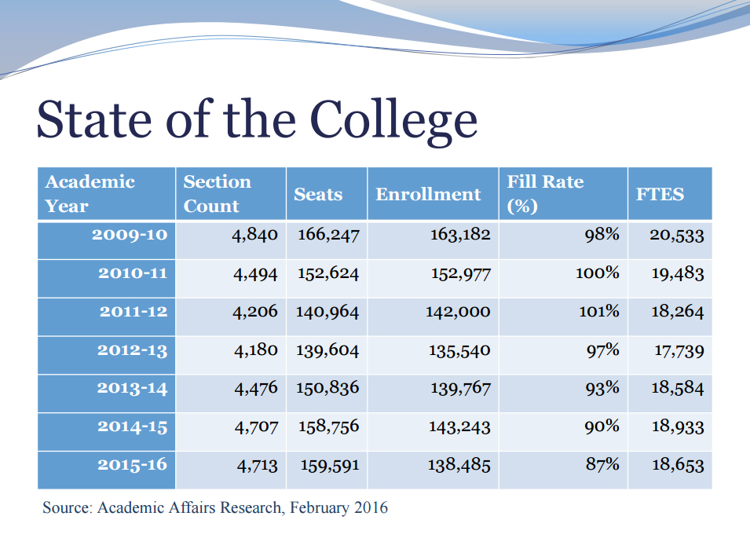The width and height of the screenshot is (750, 560).
Task: Click the 2015-16 academic year cell
Action: (x=107, y=470)
